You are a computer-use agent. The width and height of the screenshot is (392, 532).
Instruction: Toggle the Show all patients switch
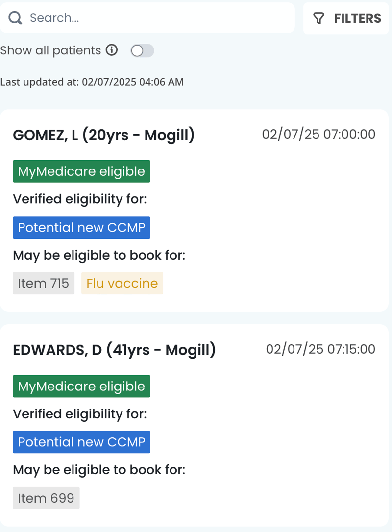coord(142,50)
